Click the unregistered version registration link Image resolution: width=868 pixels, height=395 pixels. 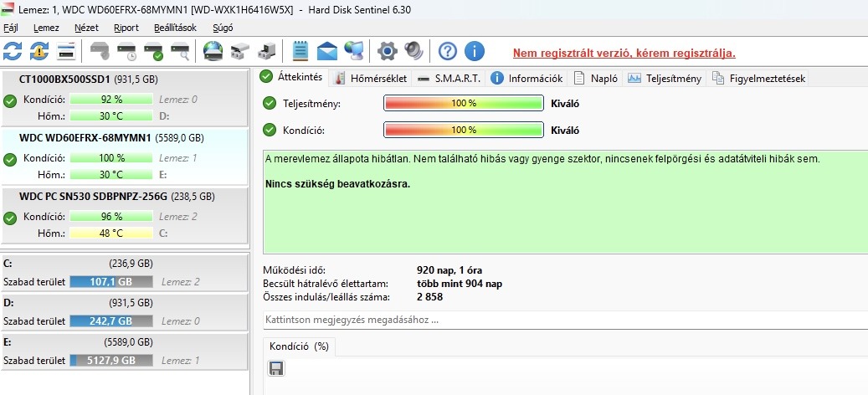(624, 54)
